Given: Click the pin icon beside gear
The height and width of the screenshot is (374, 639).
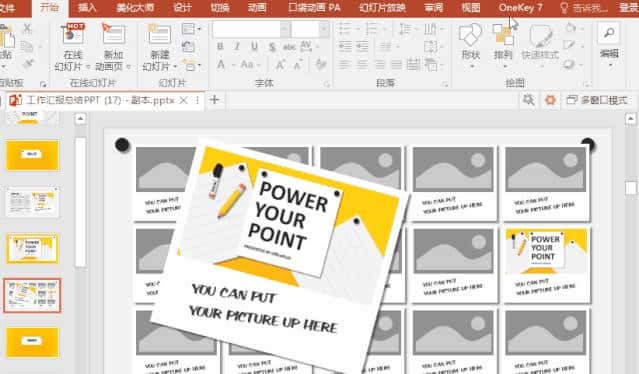Looking at the screenshot, I should pyautogui.click(x=529, y=100).
